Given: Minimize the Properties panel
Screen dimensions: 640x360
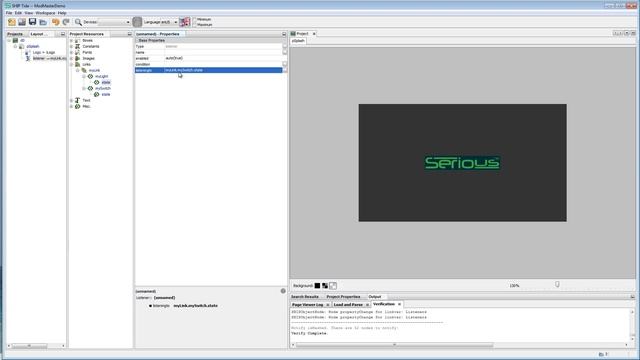Looking at the screenshot, I should pos(284,34).
